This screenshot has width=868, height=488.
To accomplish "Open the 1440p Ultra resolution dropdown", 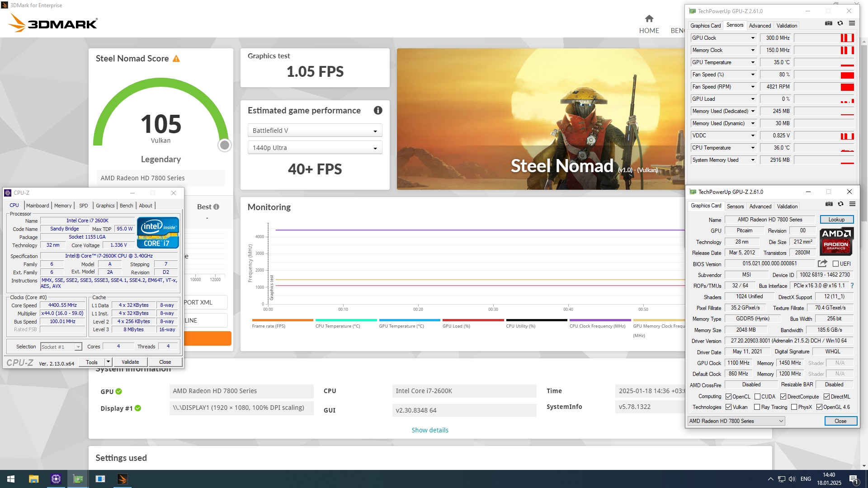I will click(315, 148).
